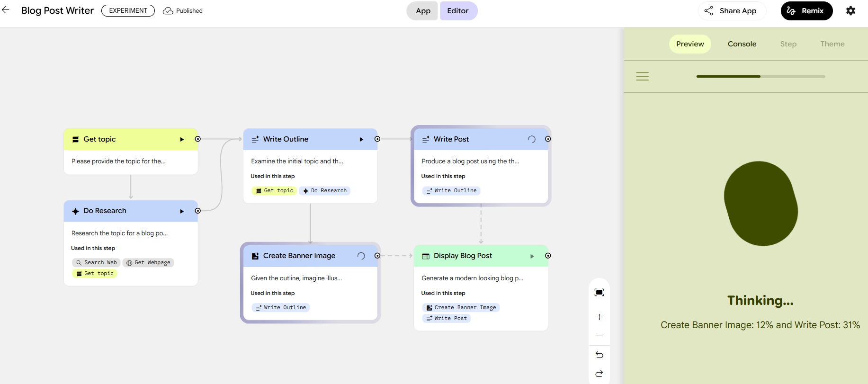Open the hamburger menu in the preview panel
Viewport: 868px width, 384px height.
click(643, 76)
